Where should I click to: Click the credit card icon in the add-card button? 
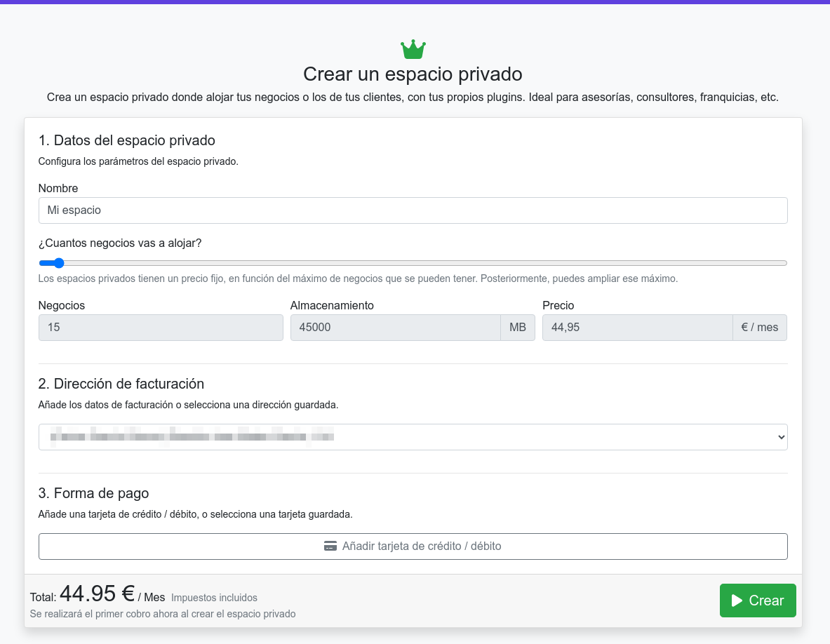pos(330,546)
